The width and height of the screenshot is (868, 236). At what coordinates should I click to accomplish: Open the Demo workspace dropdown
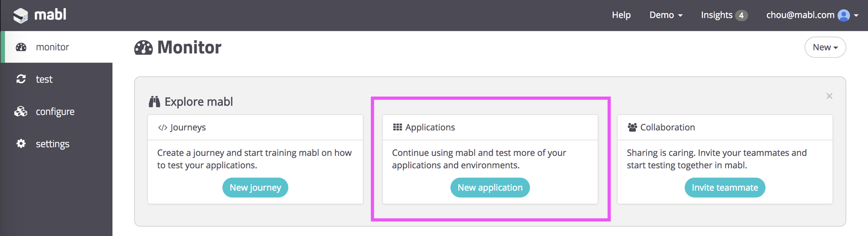666,15
